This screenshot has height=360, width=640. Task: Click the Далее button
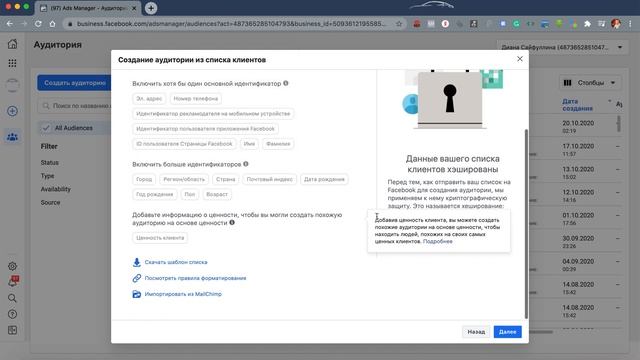[507, 332]
